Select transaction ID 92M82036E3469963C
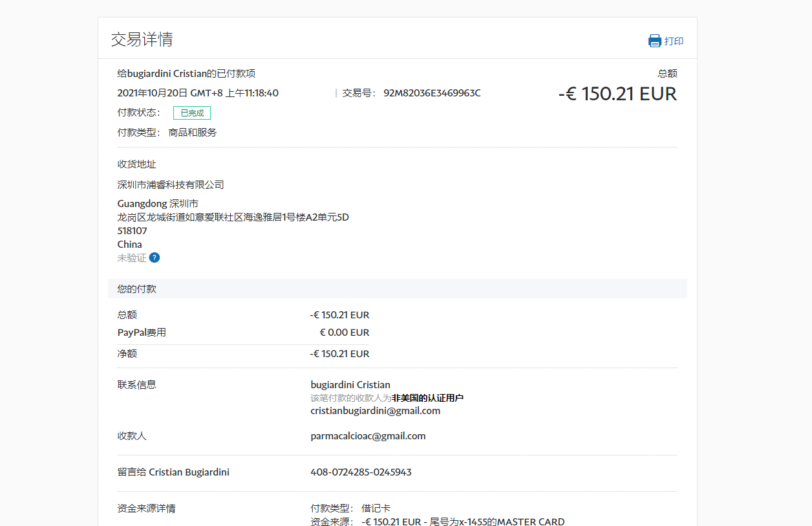The height and width of the screenshot is (526, 812). click(x=432, y=93)
